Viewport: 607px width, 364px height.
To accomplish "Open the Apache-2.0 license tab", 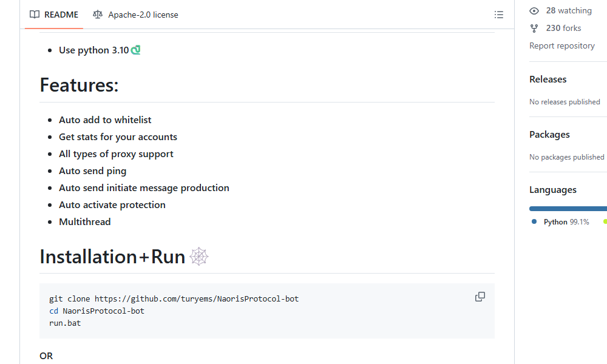I will [x=143, y=15].
